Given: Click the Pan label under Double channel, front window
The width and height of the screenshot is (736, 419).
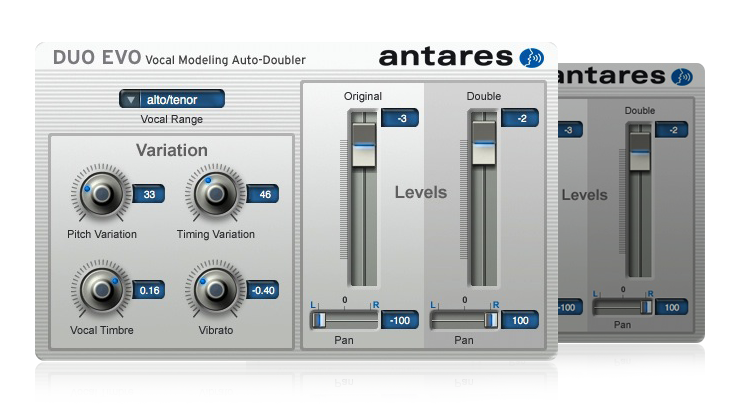Looking at the screenshot, I should pyautogui.click(x=464, y=340).
